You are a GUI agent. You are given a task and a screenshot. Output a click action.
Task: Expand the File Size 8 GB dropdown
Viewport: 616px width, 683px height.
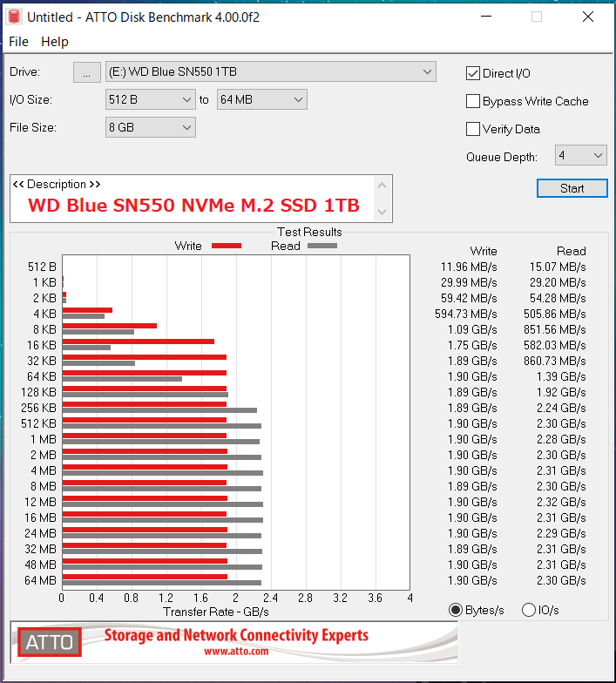[x=150, y=127]
